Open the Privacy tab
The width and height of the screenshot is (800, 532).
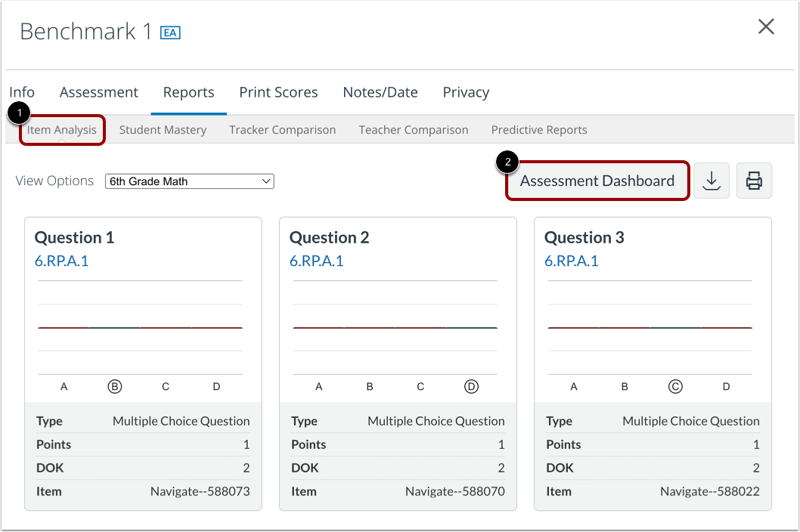[466, 92]
